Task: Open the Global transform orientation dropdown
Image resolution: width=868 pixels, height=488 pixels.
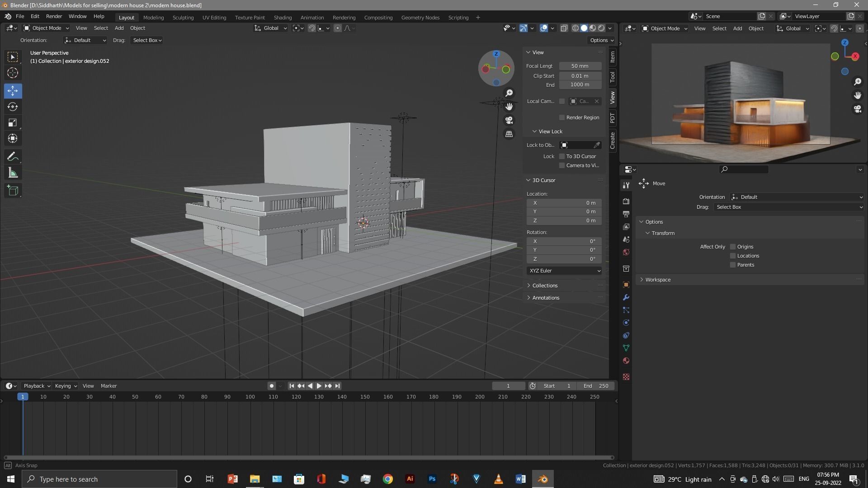Action: tap(271, 28)
